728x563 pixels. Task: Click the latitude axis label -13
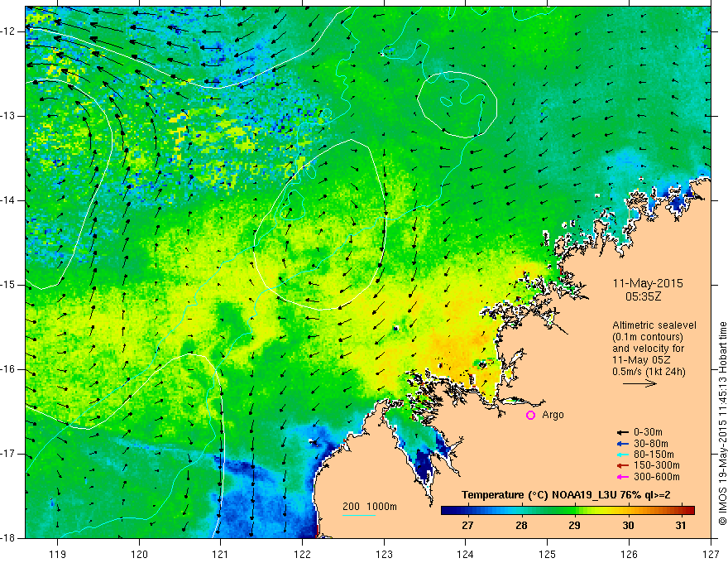tap(8, 116)
